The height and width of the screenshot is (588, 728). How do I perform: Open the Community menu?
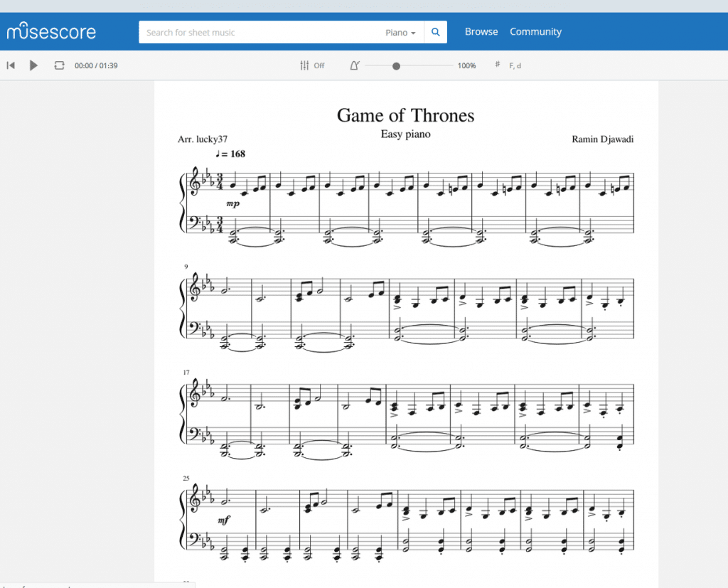click(x=535, y=31)
